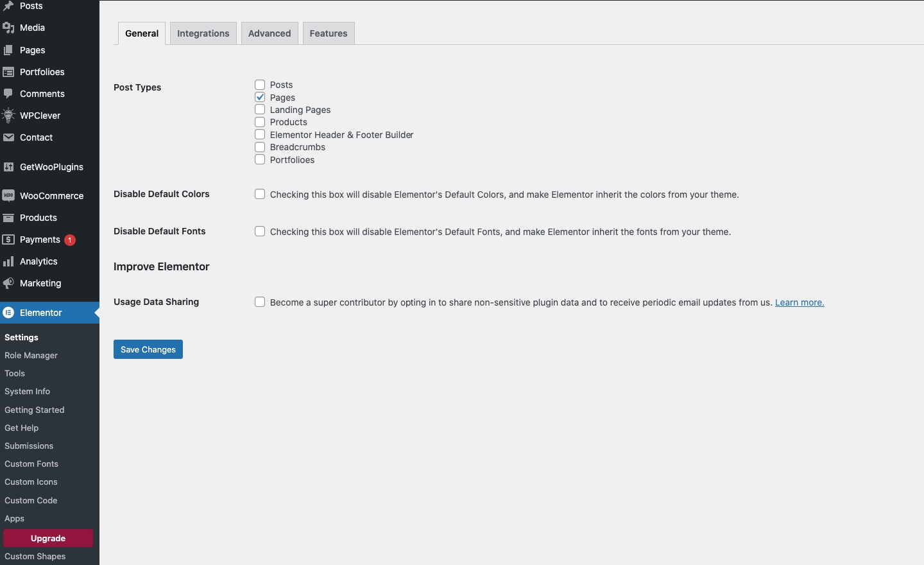
Task: Click the Marketing megaphone icon
Action: pos(8,283)
